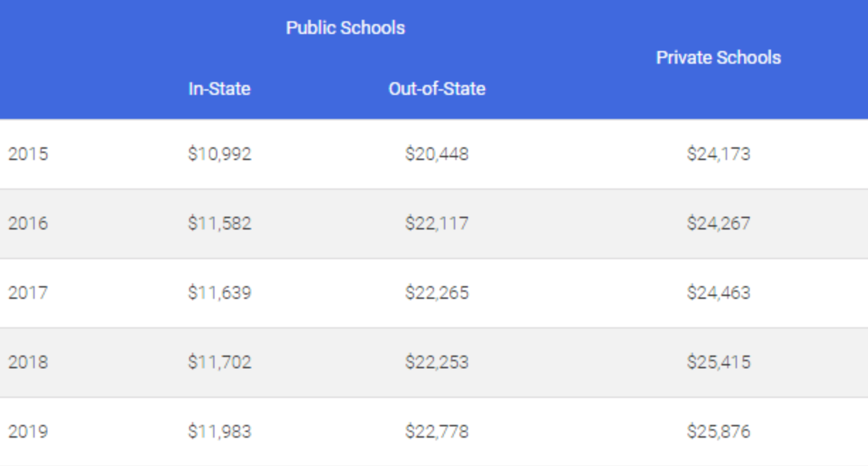868x466 pixels.
Task: Click the $24,173 private schools cell
Action: [x=718, y=154]
